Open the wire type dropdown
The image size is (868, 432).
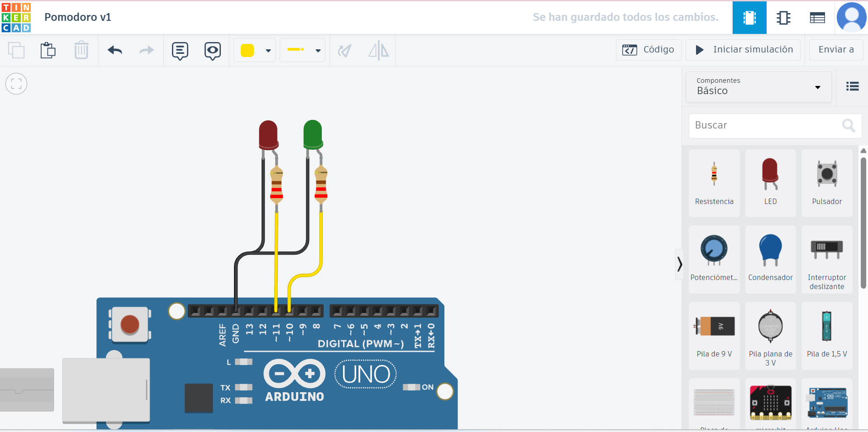coord(318,51)
